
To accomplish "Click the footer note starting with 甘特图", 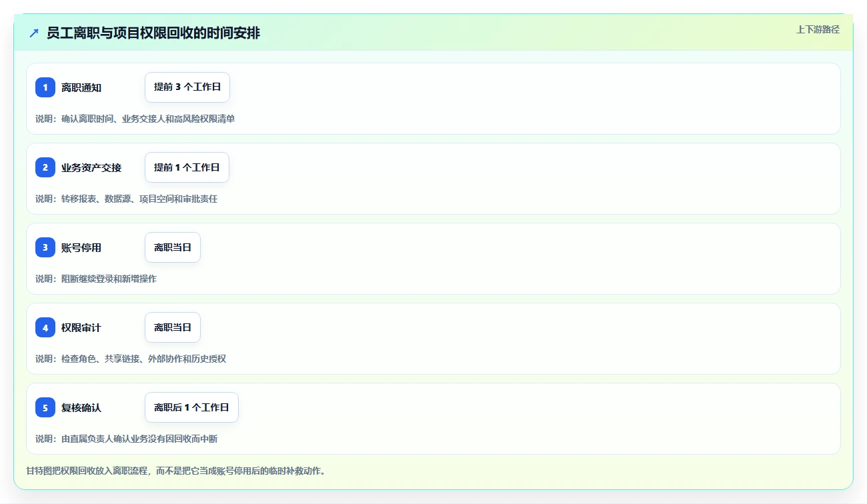I will point(175,471).
